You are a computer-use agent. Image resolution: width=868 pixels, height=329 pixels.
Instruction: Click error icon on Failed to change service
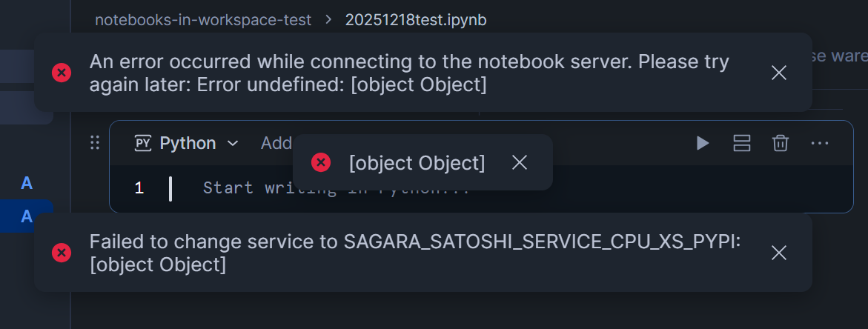point(62,253)
